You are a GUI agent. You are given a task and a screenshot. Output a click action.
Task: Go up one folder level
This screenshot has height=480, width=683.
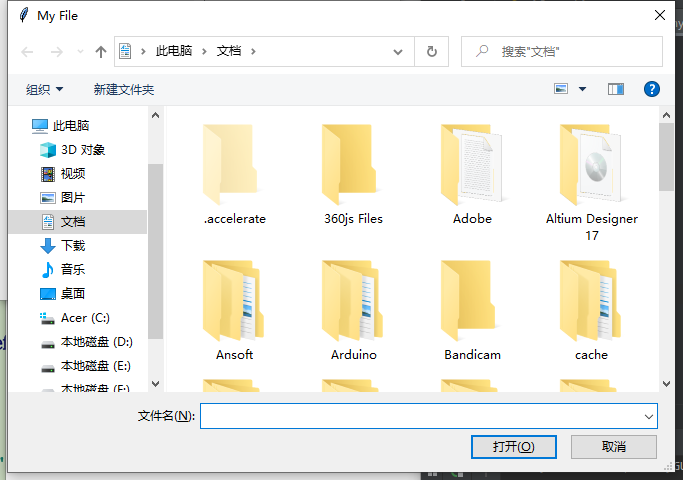(x=101, y=52)
